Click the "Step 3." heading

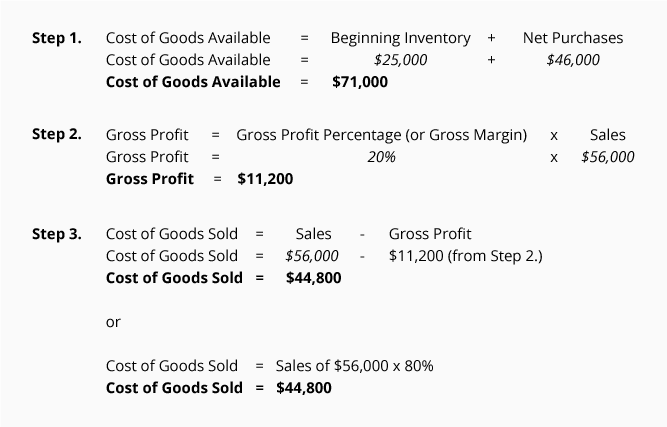pos(57,234)
